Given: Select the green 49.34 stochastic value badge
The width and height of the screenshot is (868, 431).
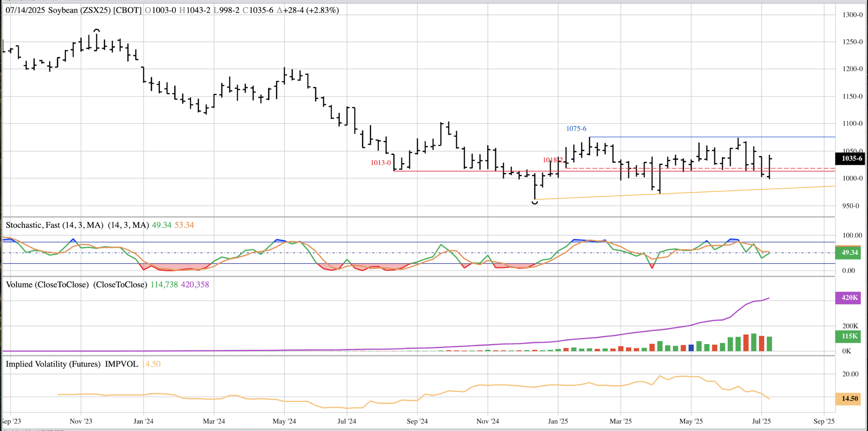Looking at the screenshot, I should [x=848, y=253].
